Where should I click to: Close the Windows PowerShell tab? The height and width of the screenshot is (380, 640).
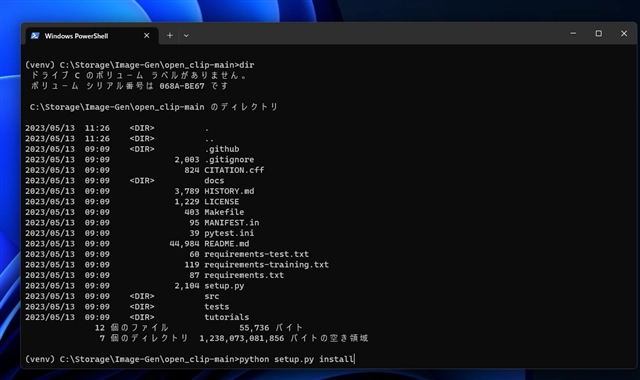click(147, 36)
